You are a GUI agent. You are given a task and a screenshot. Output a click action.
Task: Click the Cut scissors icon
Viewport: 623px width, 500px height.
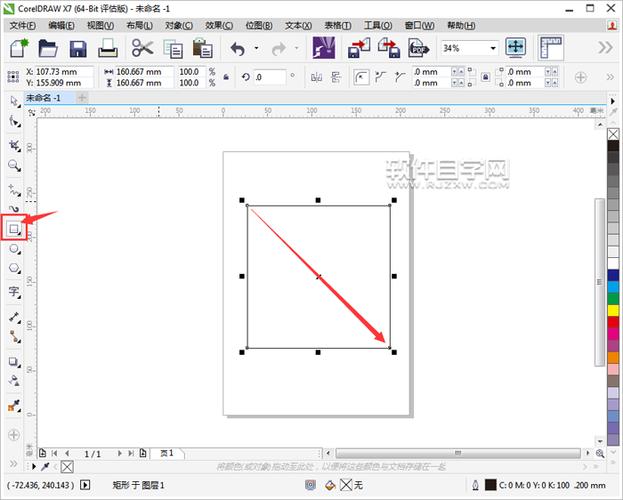142,48
